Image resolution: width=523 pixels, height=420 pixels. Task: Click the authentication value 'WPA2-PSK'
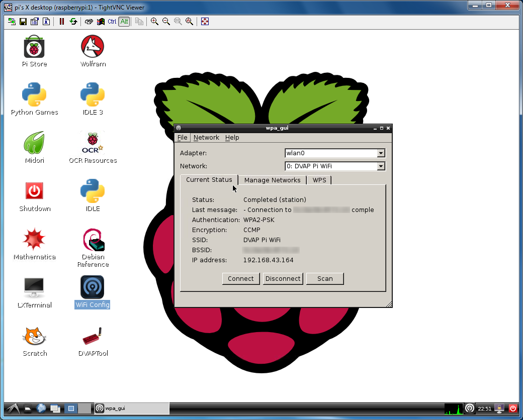click(x=259, y=220)
